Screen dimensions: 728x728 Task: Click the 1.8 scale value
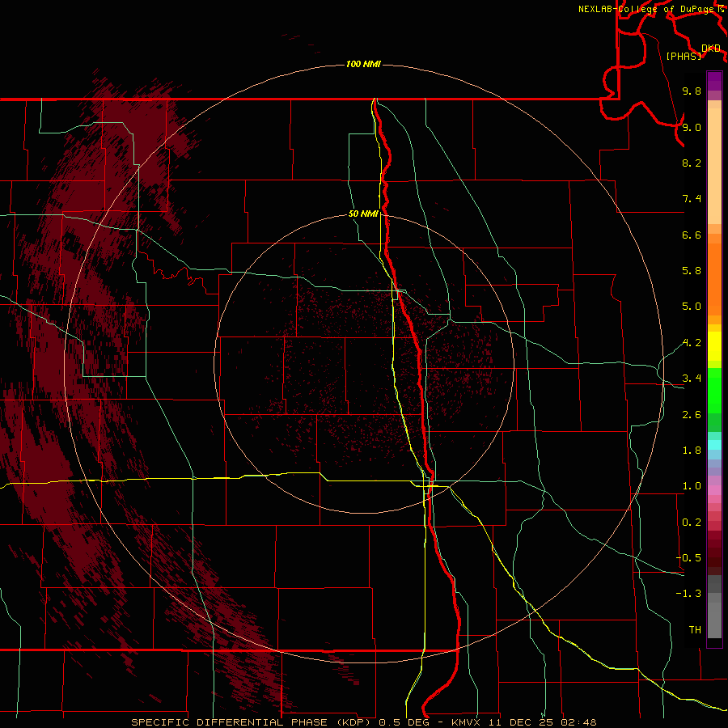692,451
